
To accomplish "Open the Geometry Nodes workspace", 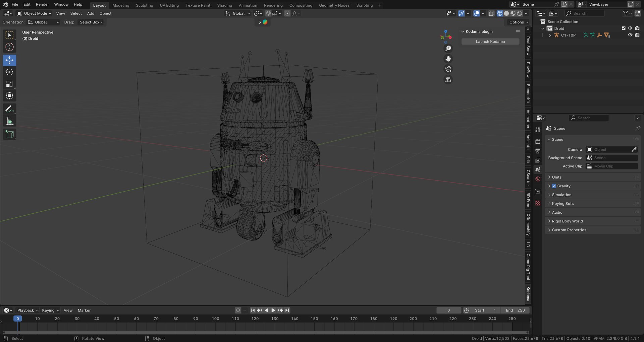I will click(x=334, y=5).
